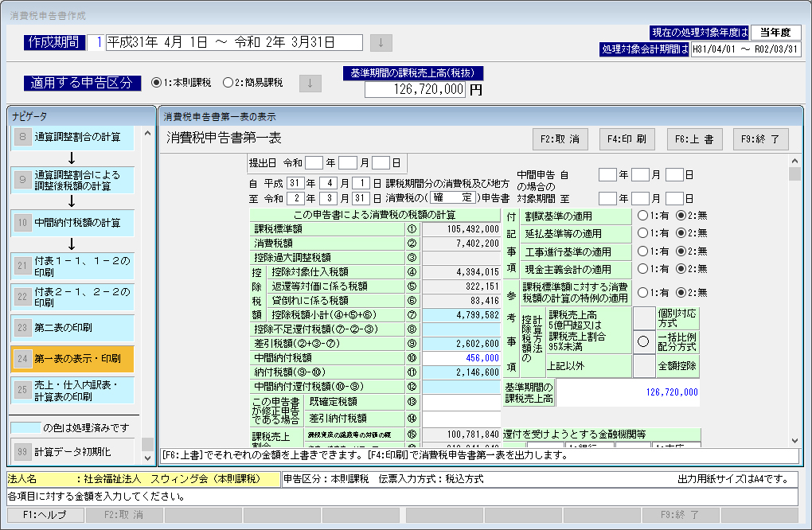Viewport: 812px width, 530px height.
Task: Click the down arrow beside 作成期間 field
Action: [x=381, y=42]
